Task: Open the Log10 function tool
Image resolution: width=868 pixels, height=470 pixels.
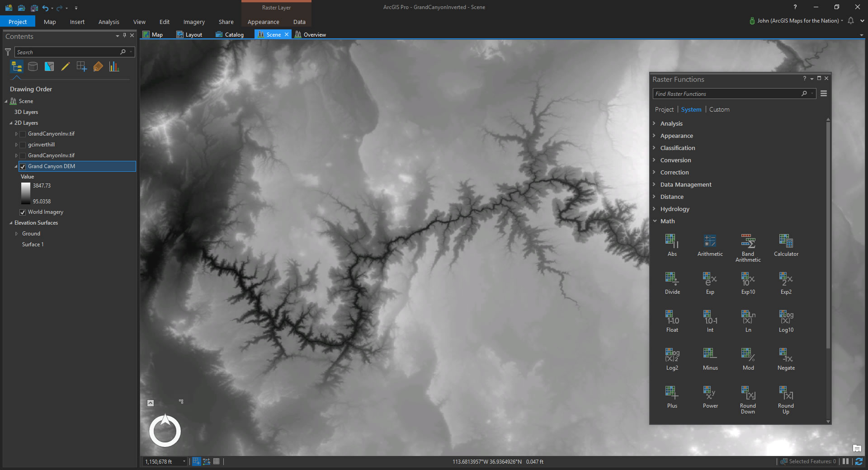Action: (786, 321)
